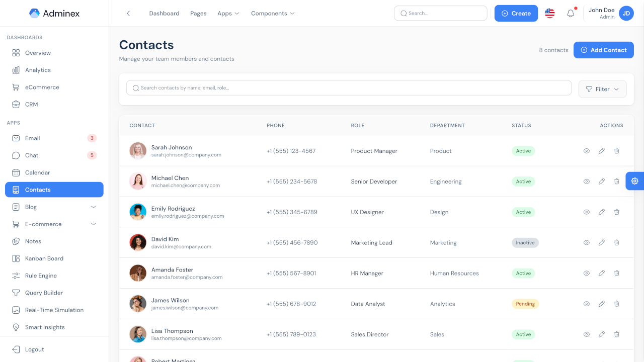Image resolution: width=644 pixels, height=362 pixels.
Task: Click the JD user avatar
Action: click(x=626, y=14)
